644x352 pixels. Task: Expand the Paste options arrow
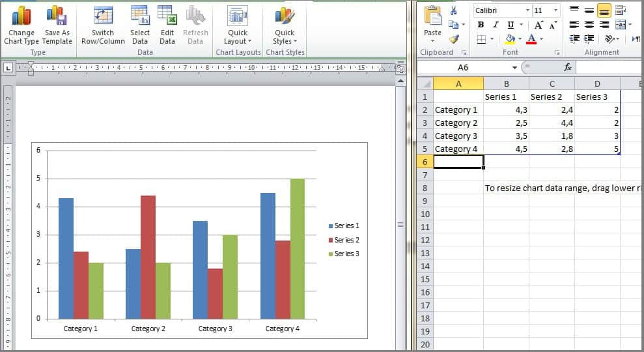(x=432, y=40)
